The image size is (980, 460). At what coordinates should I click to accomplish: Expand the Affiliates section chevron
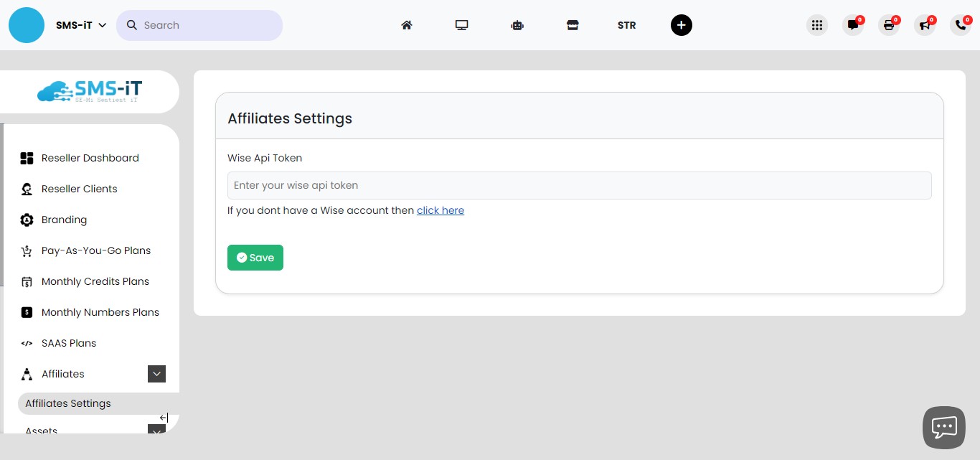pos(156,374)
